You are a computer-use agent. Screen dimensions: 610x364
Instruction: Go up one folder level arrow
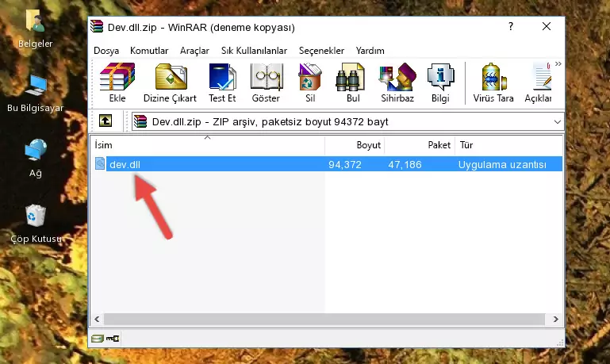point(106,121)
